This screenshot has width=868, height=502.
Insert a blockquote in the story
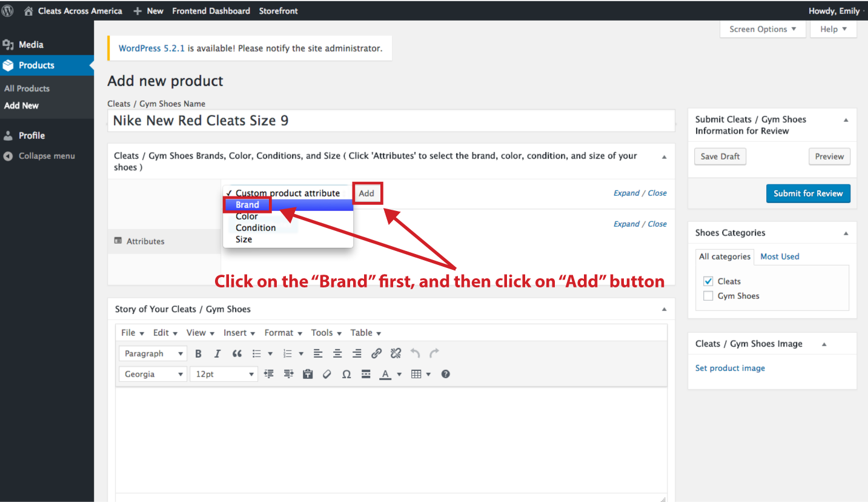coord(237,353)
